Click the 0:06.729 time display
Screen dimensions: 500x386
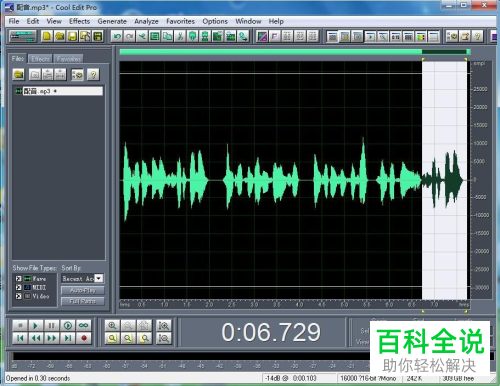point(271,332)
